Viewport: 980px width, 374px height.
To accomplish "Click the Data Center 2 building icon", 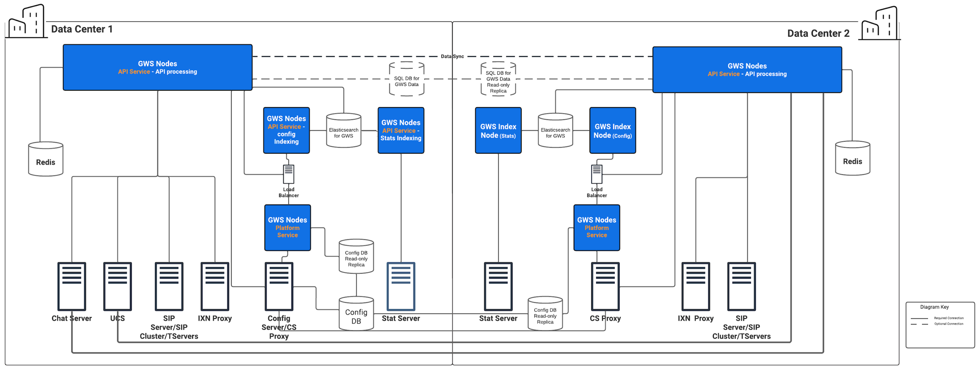I will coord(880,23).
